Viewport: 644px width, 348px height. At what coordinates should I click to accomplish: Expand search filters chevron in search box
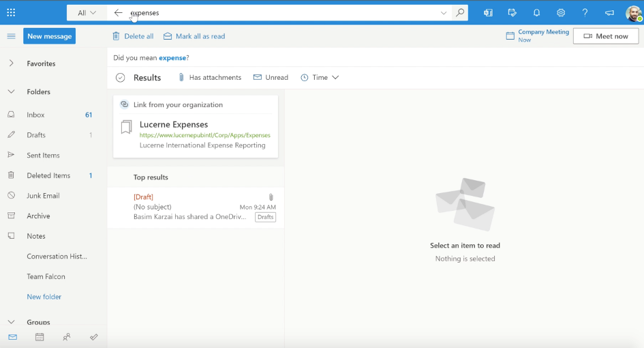[x=444, y=13]
